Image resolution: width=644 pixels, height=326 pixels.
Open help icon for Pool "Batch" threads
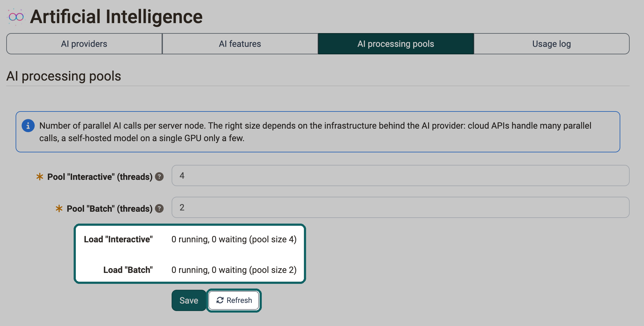[x=159, y=209]
